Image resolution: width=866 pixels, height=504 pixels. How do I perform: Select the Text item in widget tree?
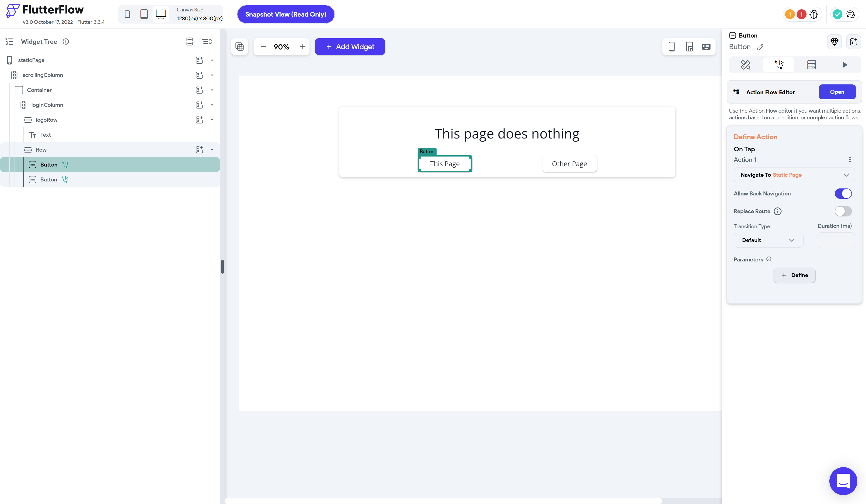point(45,135)
